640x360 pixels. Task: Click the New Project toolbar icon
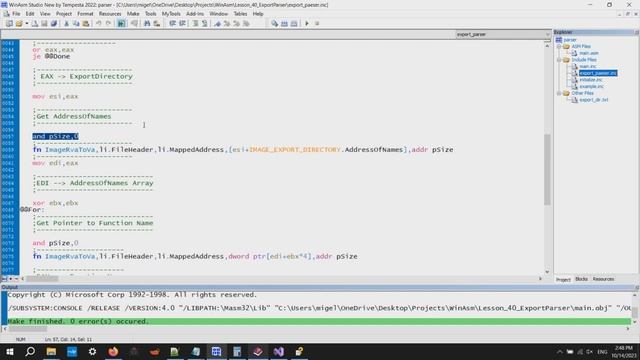[x=9, y=24]
